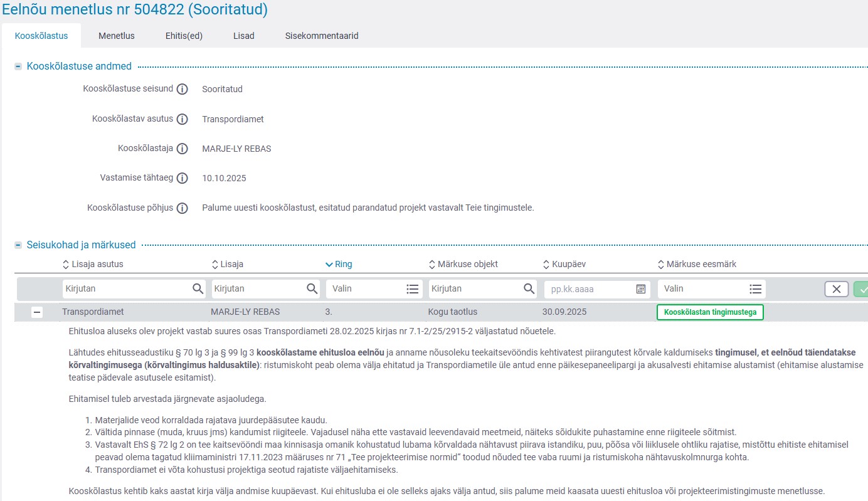Click info icon next to Kooskõlastuse seisund
868x501 pixels.
[x=183, y=89]
